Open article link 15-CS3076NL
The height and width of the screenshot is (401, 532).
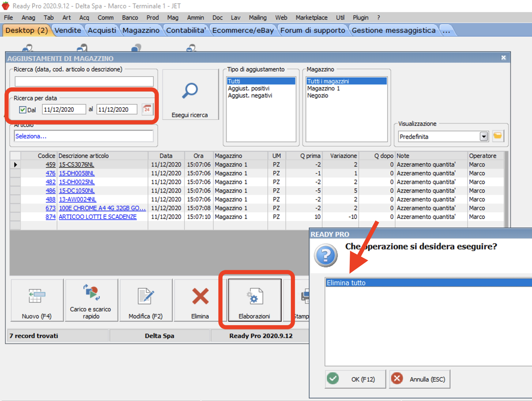coord(76,165)
